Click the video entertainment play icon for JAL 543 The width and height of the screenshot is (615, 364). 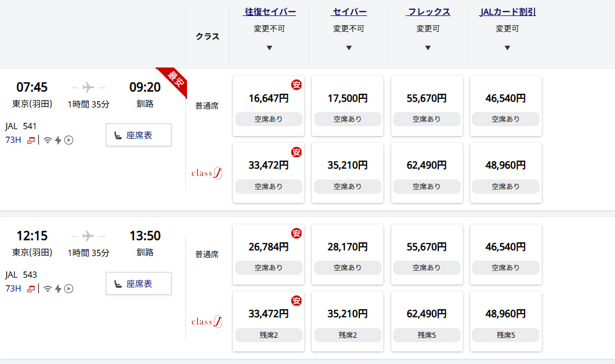pyautogui.click(x=69, y=289)
